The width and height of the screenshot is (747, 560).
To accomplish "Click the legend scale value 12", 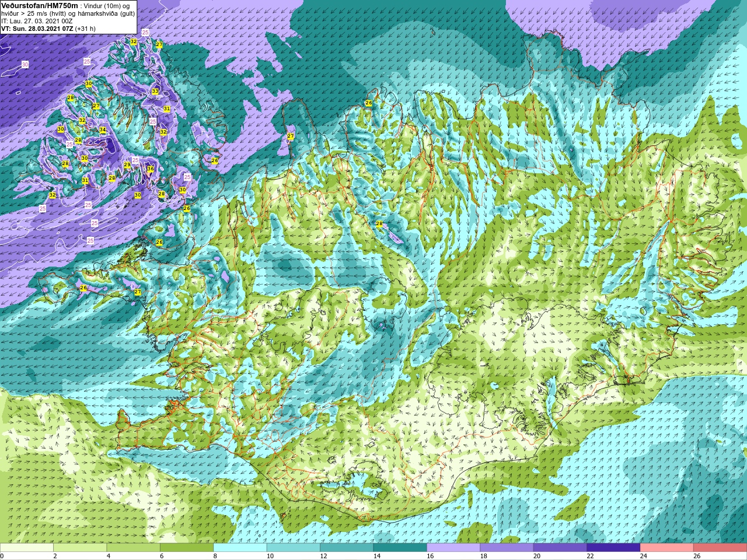I will click(324, 556).
